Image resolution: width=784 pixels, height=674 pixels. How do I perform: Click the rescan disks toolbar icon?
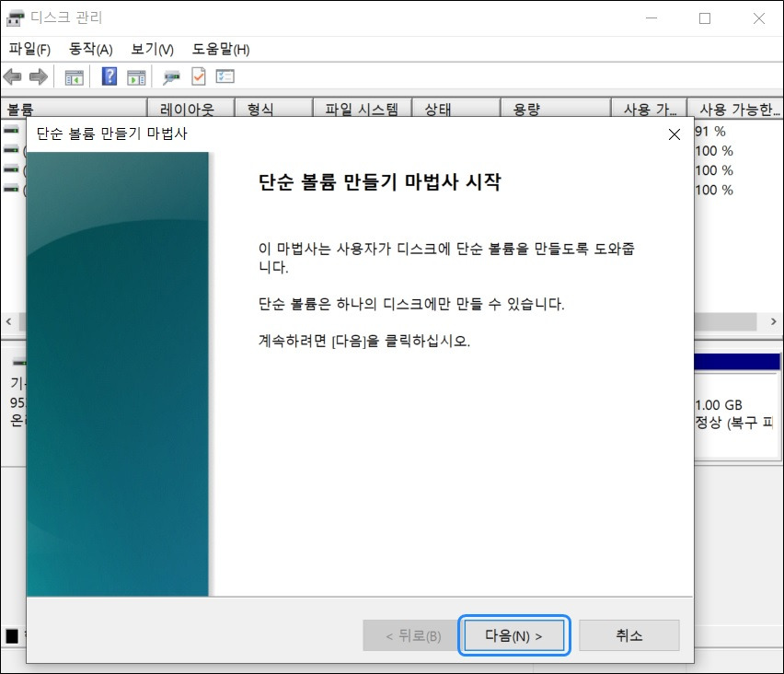pyautogui.click(x=171, y=77)
